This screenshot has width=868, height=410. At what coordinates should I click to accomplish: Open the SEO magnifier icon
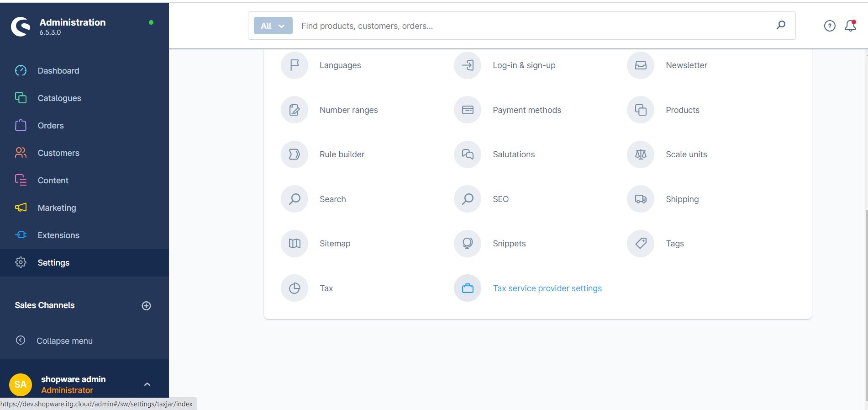[x=468, y=199]
